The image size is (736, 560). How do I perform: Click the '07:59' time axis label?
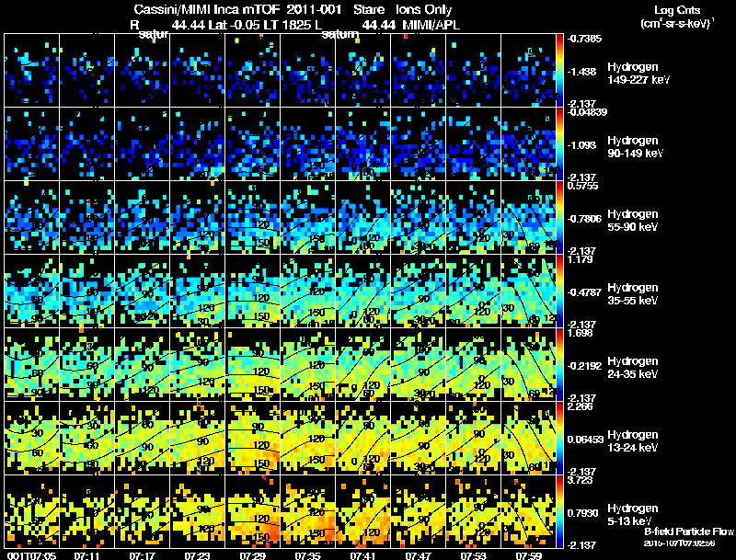click(528, 555)
